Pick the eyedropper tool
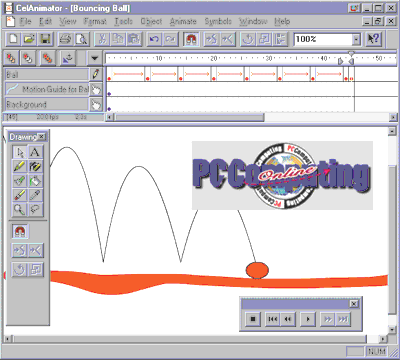 (x=35, y=195)
